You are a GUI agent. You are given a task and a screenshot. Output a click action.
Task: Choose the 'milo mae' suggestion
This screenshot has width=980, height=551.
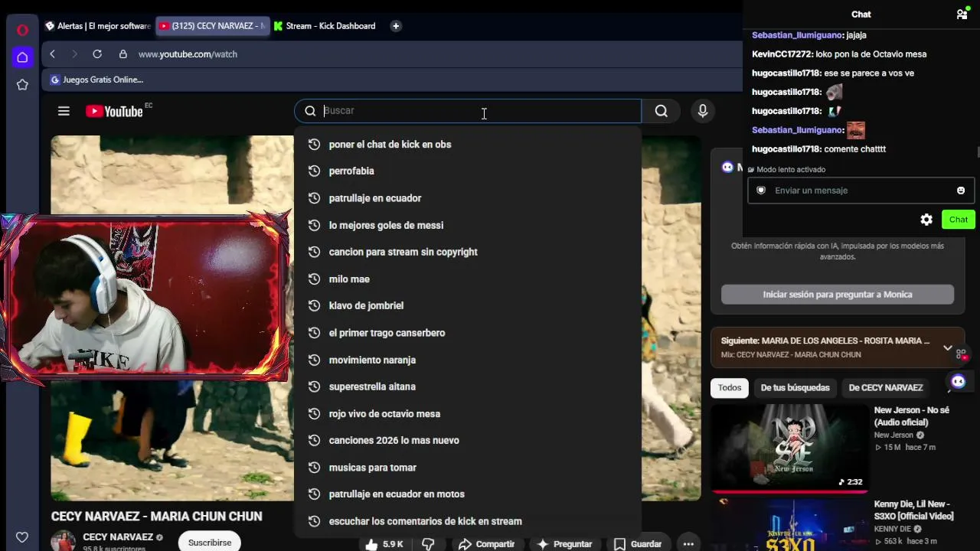[x=468, y=279]
